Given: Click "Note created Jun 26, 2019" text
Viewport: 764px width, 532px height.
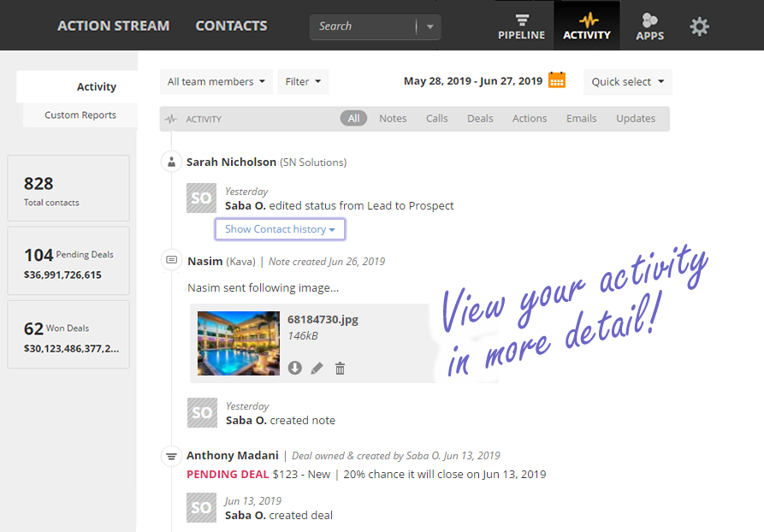Looking at the screenshot, I should 327,262.
